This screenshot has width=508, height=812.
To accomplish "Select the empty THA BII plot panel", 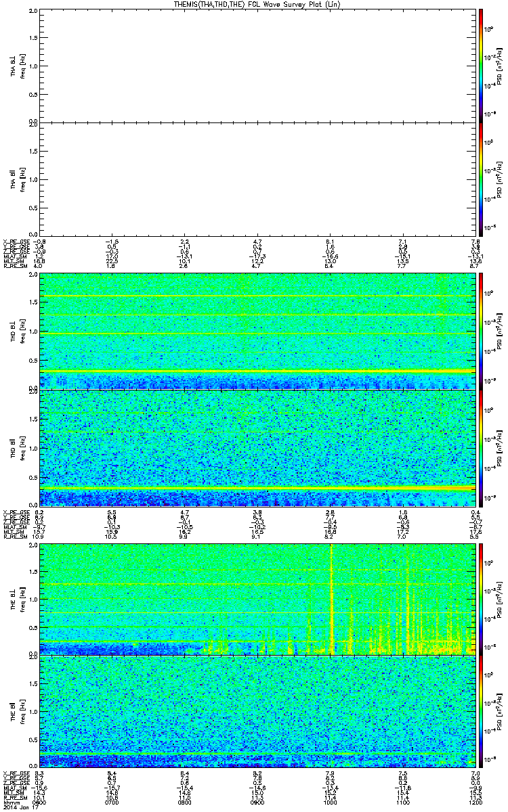I will pos(258,179).
